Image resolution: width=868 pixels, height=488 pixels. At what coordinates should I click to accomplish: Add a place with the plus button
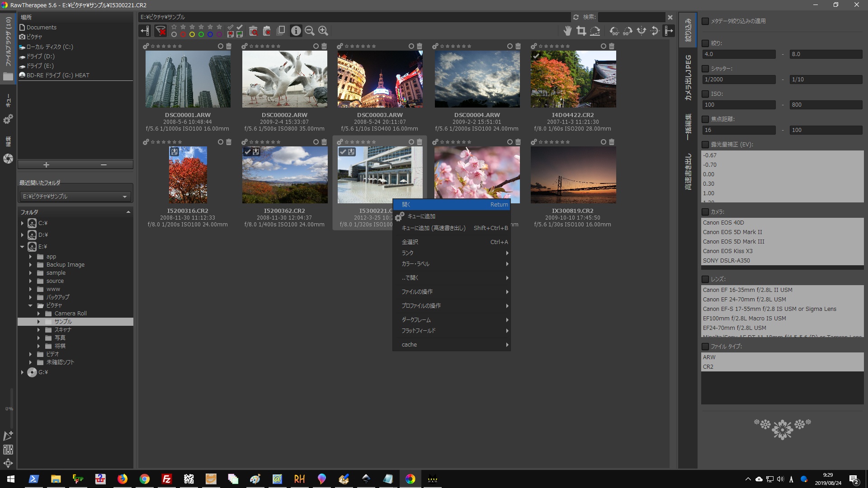(x=46, y=165)
